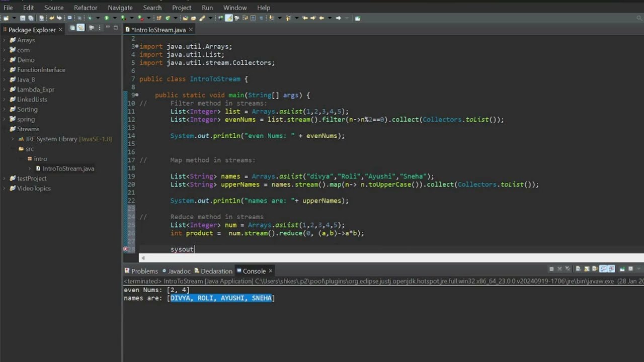Screen dimensions: 644x362
Task: Click the Coverage run icon in toolbar
Action: (123, 18)
